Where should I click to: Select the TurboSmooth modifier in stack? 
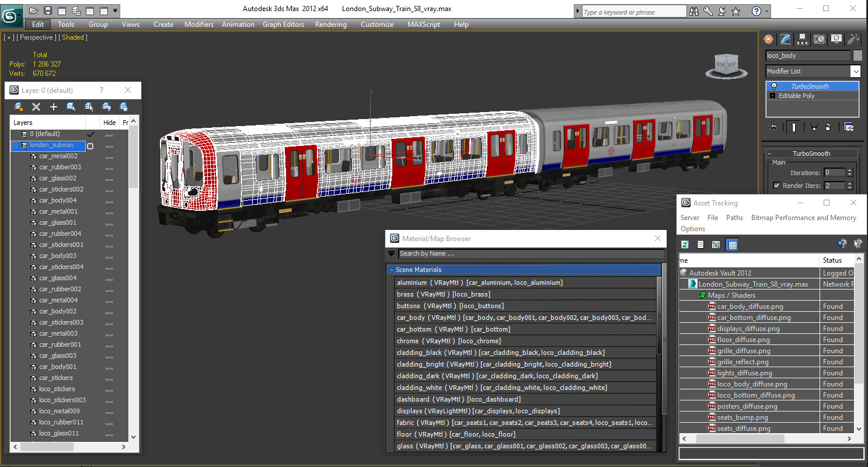812,86
